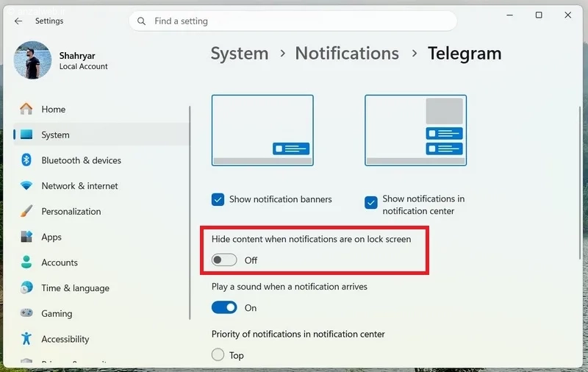Screen dimensions: 588x372
Task: Open Time & language settings
Action: (101, 287)
